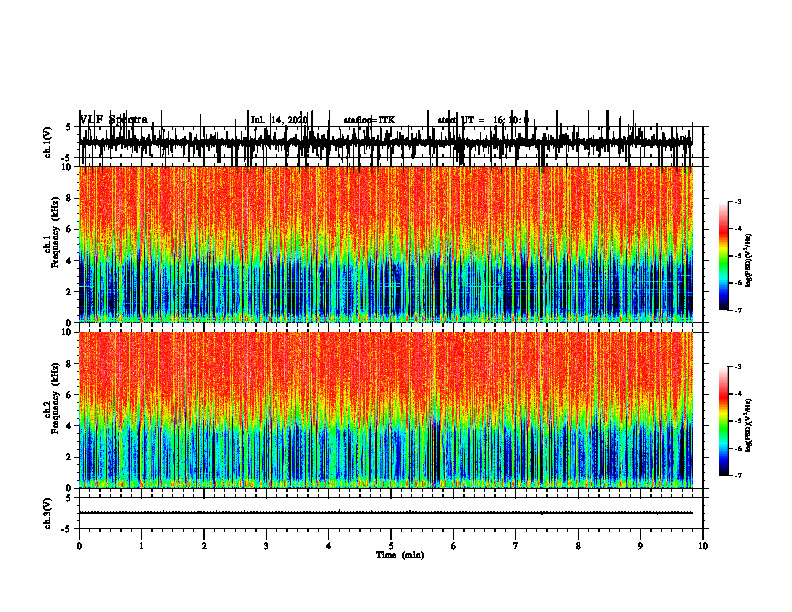This screenshot has height=612, width=792.
Task: Click tick "1" on the time axis
Action: tap(141, 546)
